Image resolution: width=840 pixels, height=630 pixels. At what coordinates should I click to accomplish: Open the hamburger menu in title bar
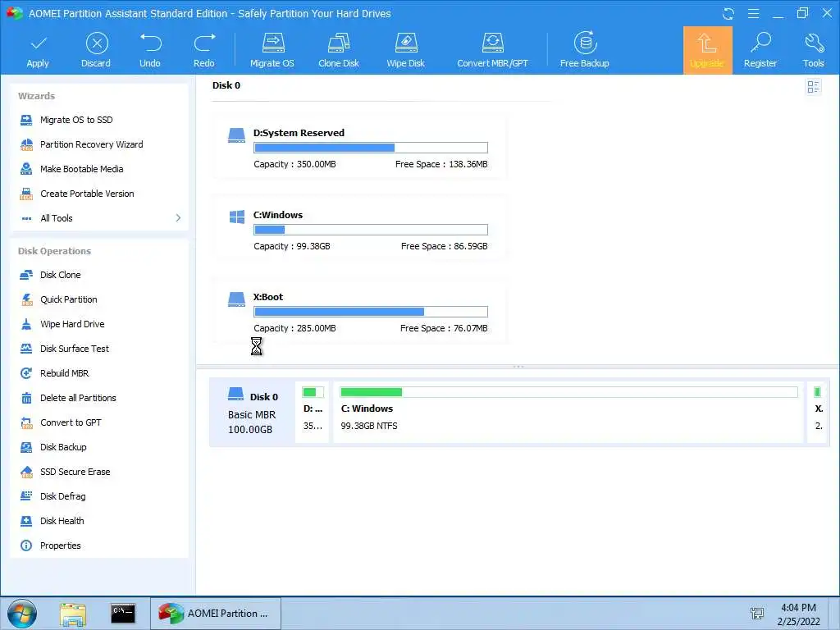tap(753, 14)
